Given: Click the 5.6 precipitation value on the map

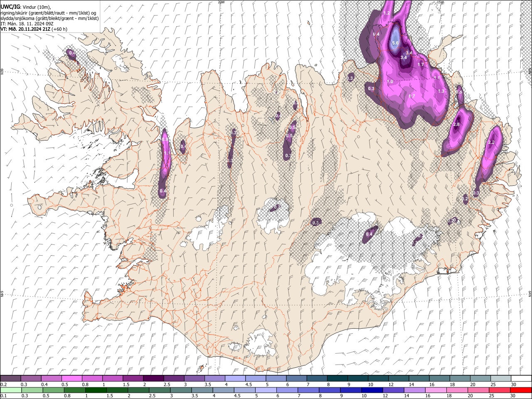Looking at the screenshot, I should pos(395,43).
